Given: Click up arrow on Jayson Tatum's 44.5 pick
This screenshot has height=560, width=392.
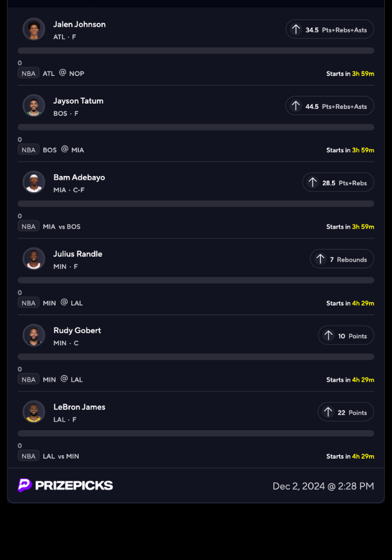Looking at the screenshot, I should point(296,106).
